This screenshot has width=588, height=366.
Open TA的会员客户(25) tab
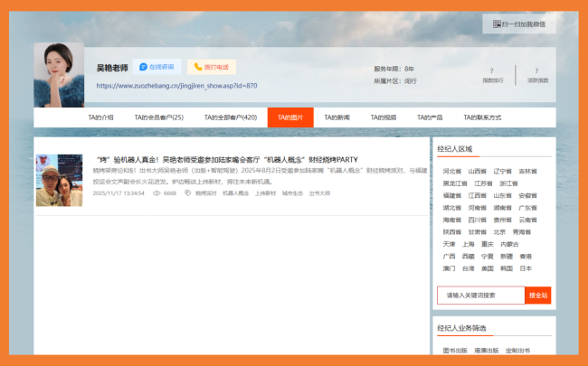(x=158, y=117)
